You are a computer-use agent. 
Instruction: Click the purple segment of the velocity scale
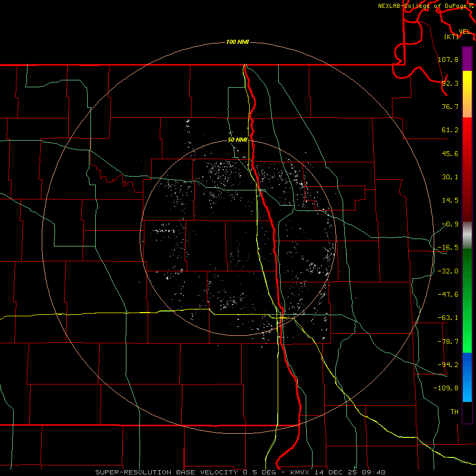[x=467, y=59]
